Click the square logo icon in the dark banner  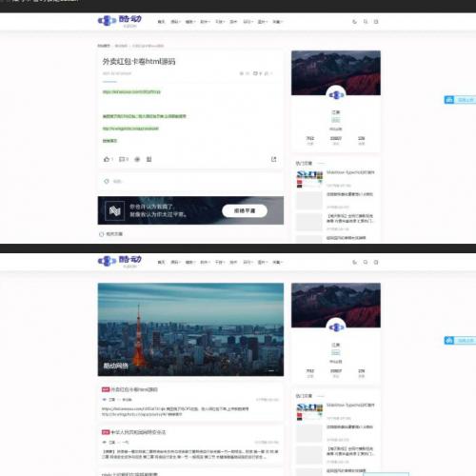pyautogui.click(x=114, y=210)
